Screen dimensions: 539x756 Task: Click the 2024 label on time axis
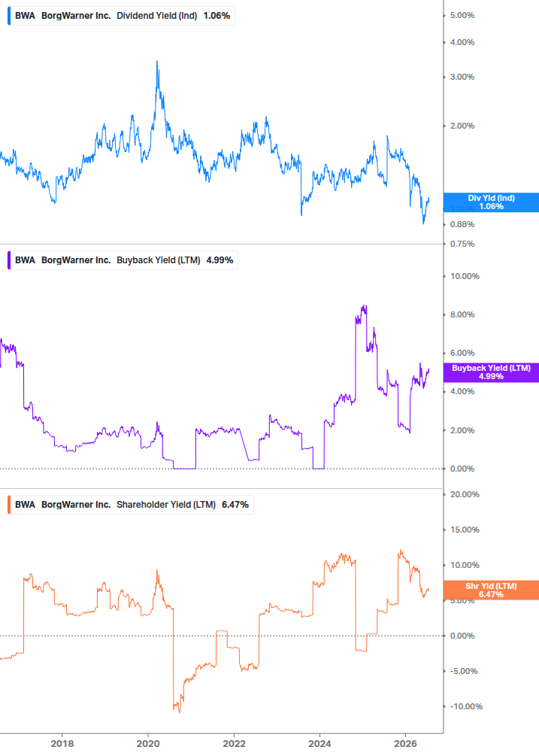tap(319, 743)
